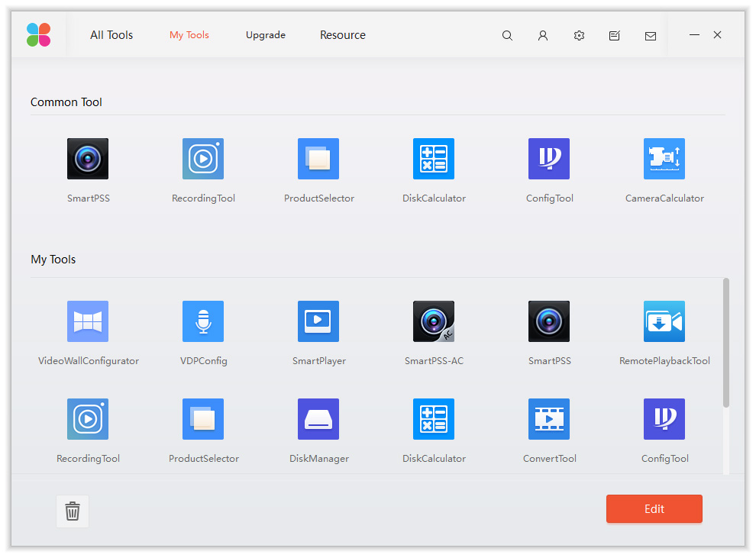Open DiskCalculator in My Tools section

[x=434, y=419]
